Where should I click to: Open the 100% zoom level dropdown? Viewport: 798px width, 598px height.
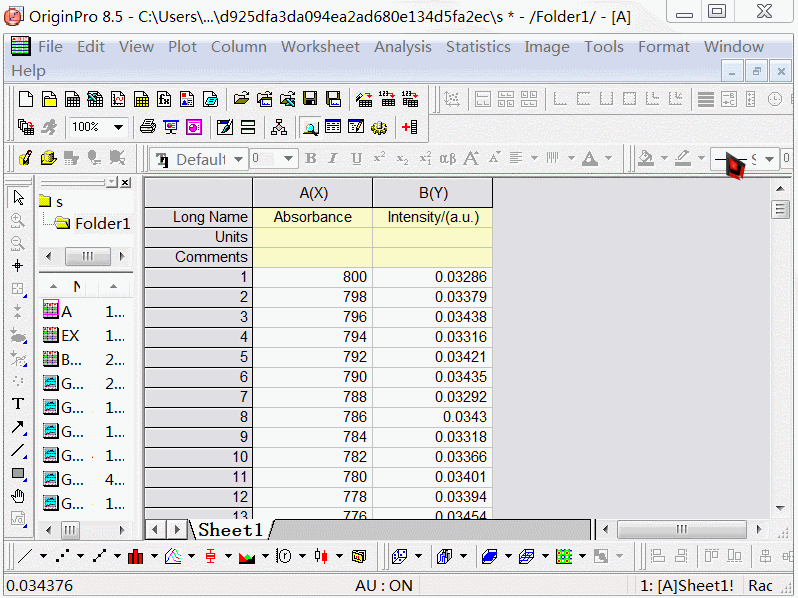[x=118, y=127]
